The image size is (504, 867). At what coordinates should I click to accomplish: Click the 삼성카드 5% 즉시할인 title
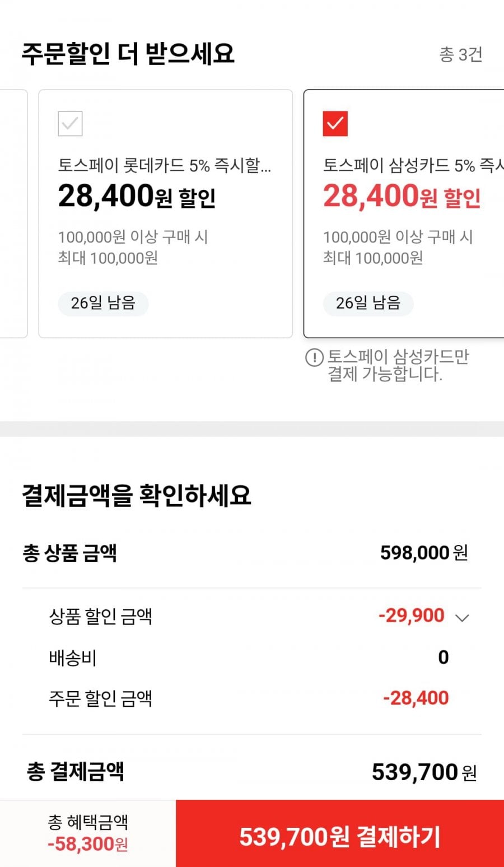413,165
